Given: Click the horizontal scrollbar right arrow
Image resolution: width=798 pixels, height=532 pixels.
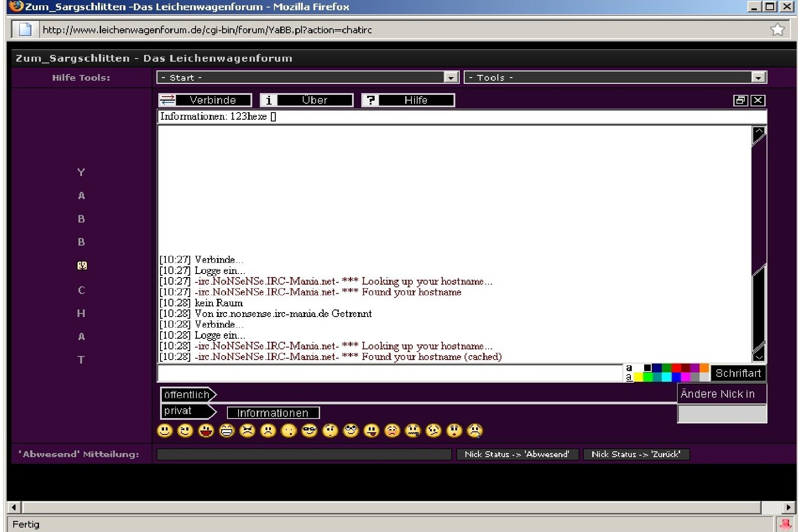Looking at the screenshot, I should (788, 507).
